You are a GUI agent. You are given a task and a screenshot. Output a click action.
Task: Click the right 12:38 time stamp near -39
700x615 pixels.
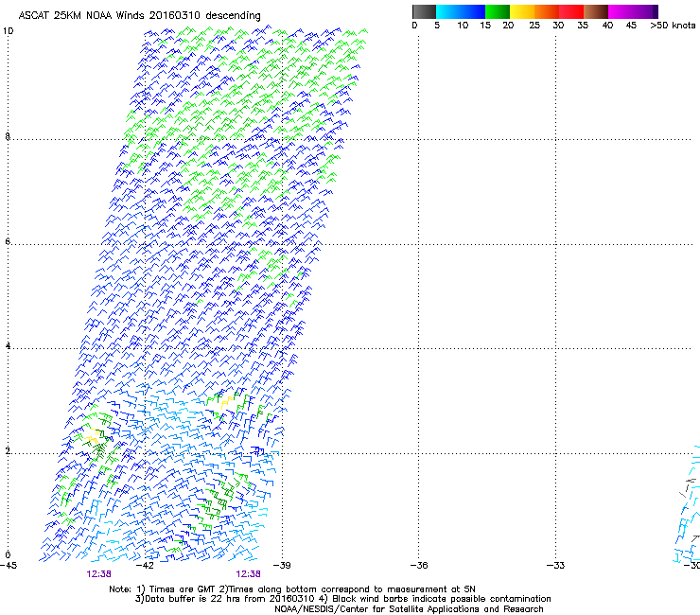248,574
